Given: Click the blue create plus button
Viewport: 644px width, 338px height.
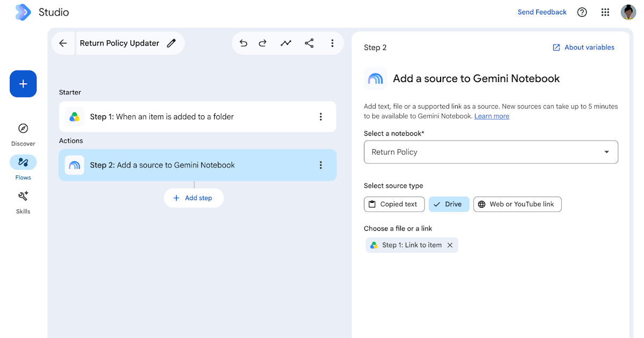Looking at the screenshot, I should (x=23, y=84).
